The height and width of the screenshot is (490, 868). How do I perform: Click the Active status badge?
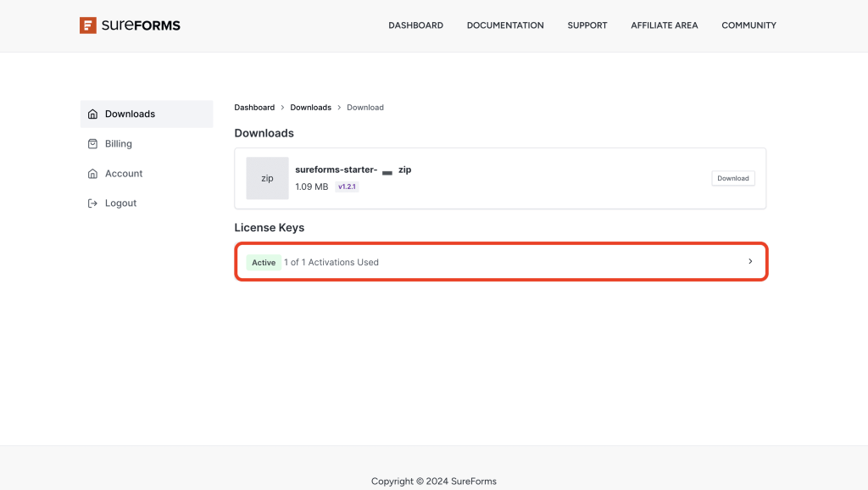[x=264, y=262]
